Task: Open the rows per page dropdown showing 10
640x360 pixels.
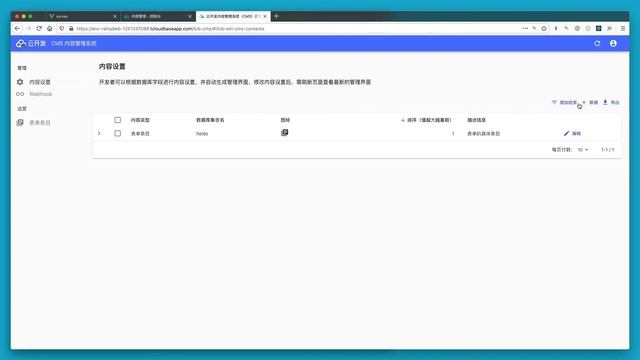Action: [582, 150]
